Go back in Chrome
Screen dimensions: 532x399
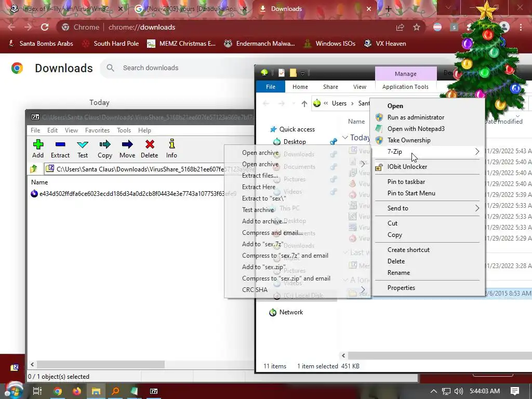coord(11,27)
